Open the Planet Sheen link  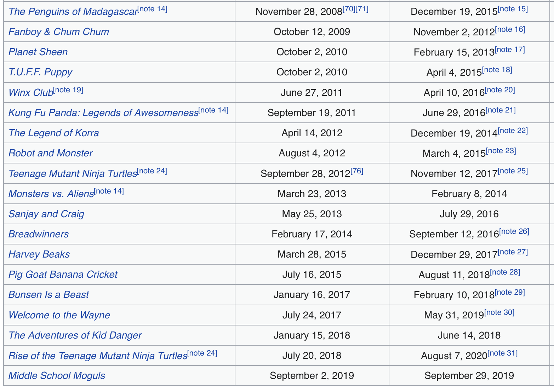38,52
